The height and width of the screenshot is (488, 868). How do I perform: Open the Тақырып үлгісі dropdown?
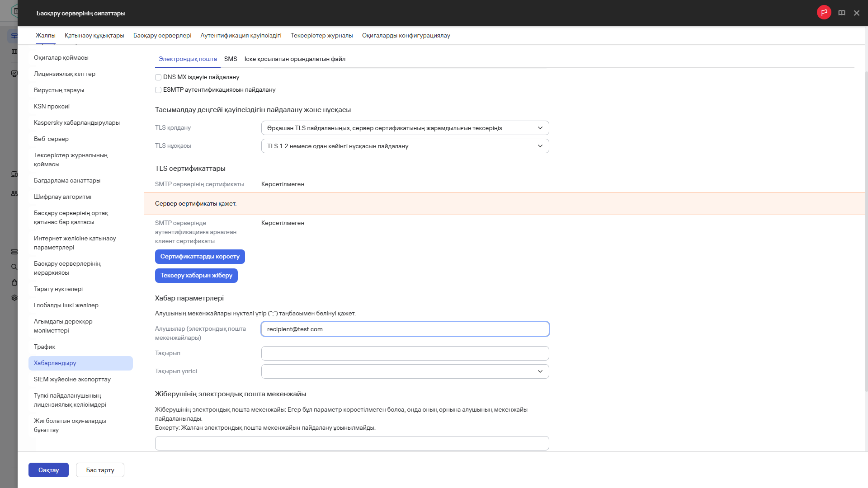(405, 371)
